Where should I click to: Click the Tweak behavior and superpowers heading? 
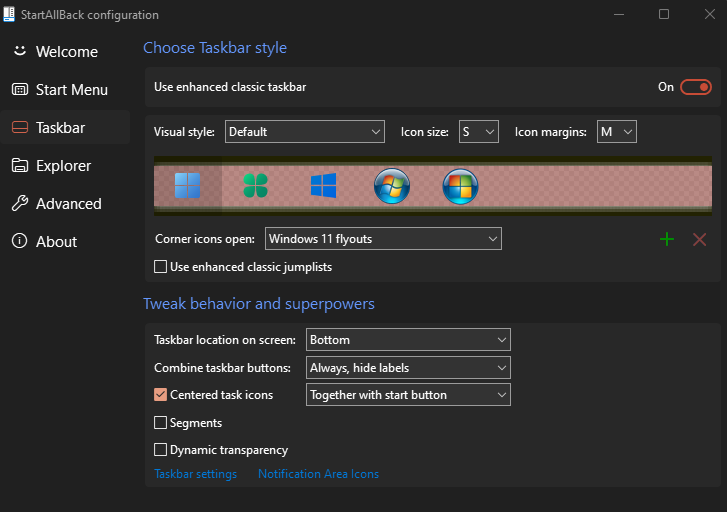click(x=259, y=304)
